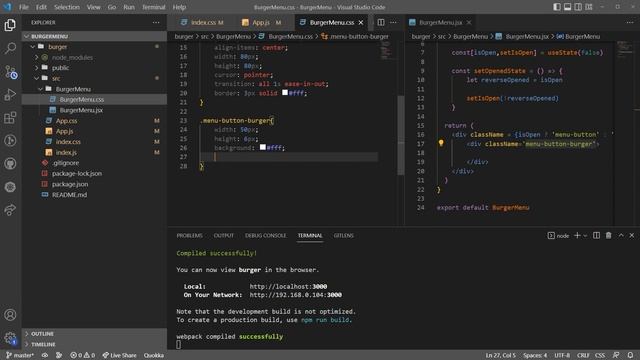Expand the OUTLINE section
This screenshot has width=640, height=360.
pos(27,334)
